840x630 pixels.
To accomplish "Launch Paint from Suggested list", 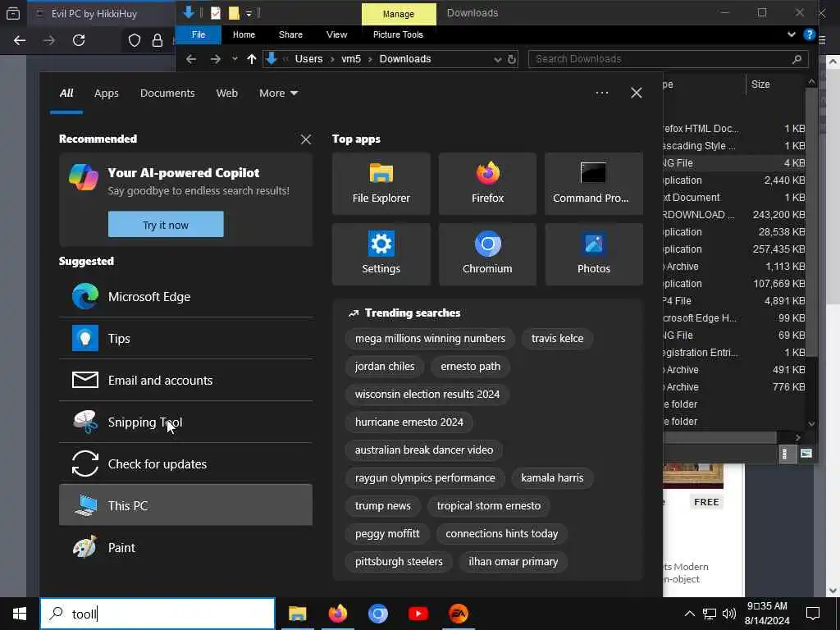I will pos(185,547).
